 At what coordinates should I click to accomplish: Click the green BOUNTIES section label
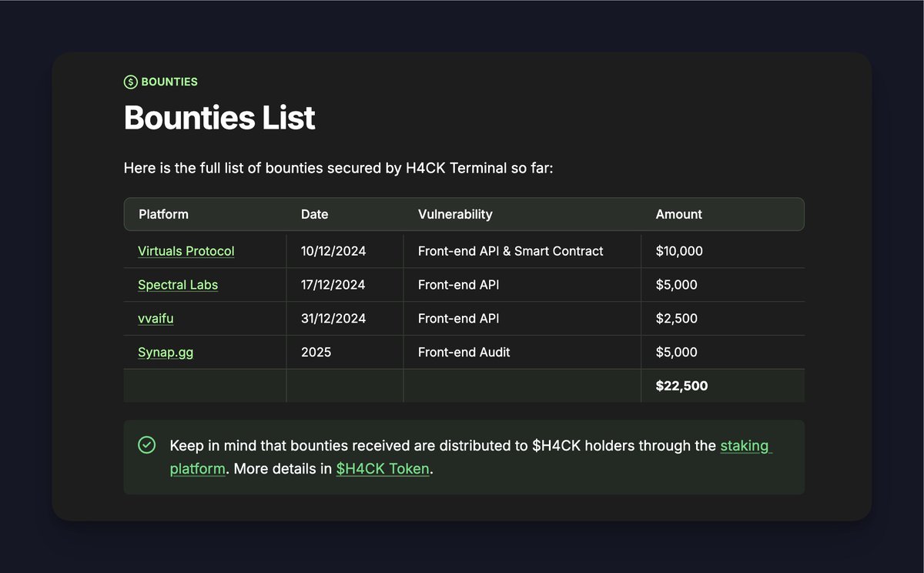point(169,82)
